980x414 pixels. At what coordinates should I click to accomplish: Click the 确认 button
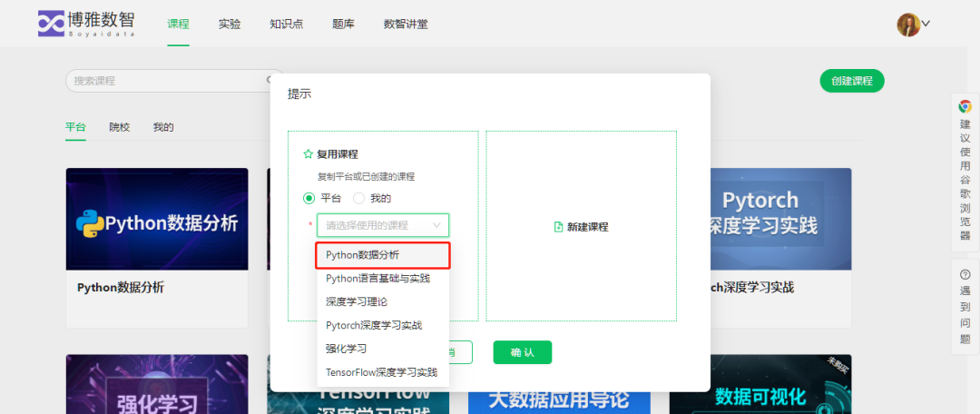(523, 352)
